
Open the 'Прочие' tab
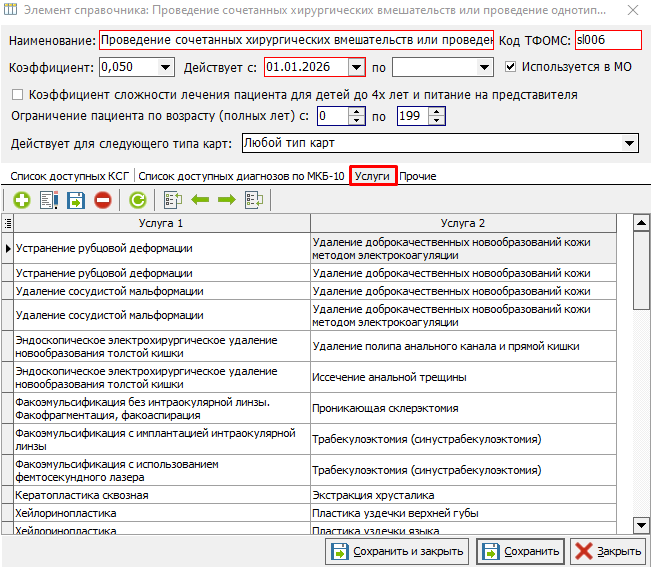click(417, 176)
